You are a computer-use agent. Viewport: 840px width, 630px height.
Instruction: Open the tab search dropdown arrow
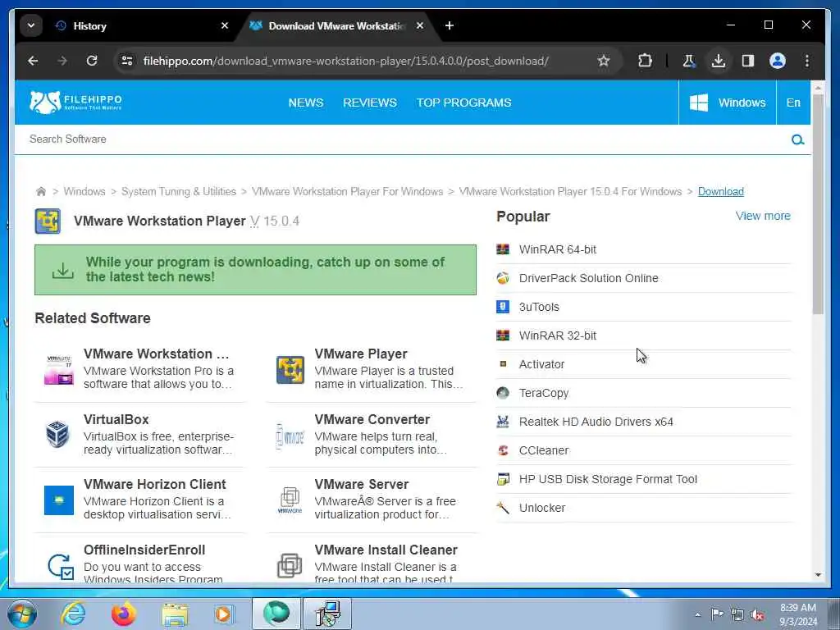(31, 25)
